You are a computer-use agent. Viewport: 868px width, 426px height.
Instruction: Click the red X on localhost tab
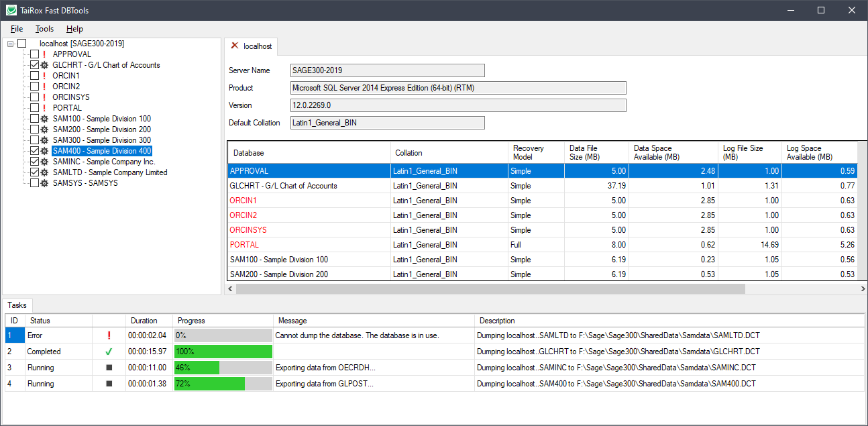click(x=234, y=46)
